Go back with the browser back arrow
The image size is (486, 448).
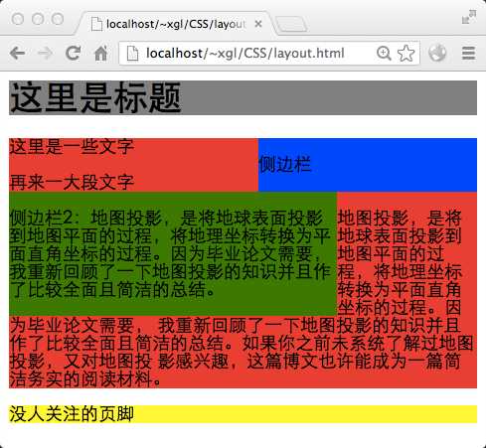click(18, 53)
